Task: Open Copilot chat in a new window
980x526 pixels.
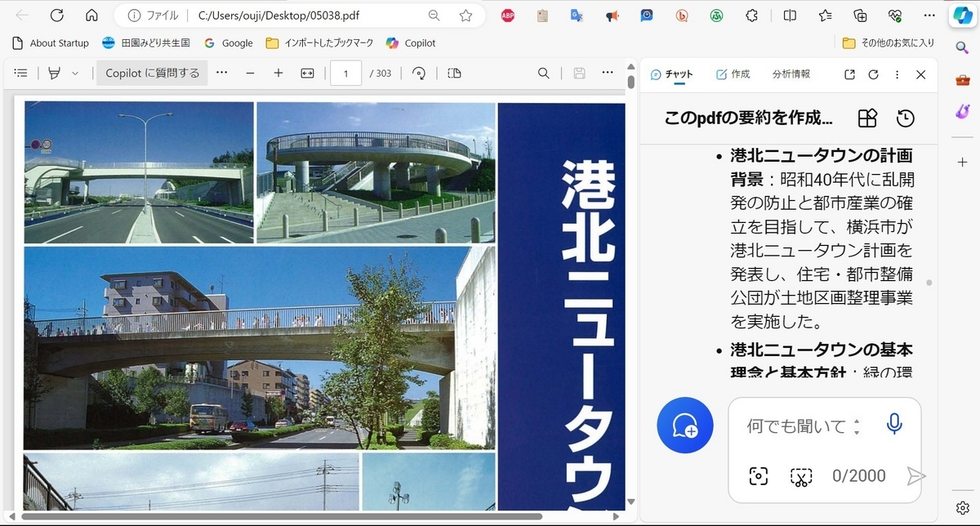Action: point(849,74)
